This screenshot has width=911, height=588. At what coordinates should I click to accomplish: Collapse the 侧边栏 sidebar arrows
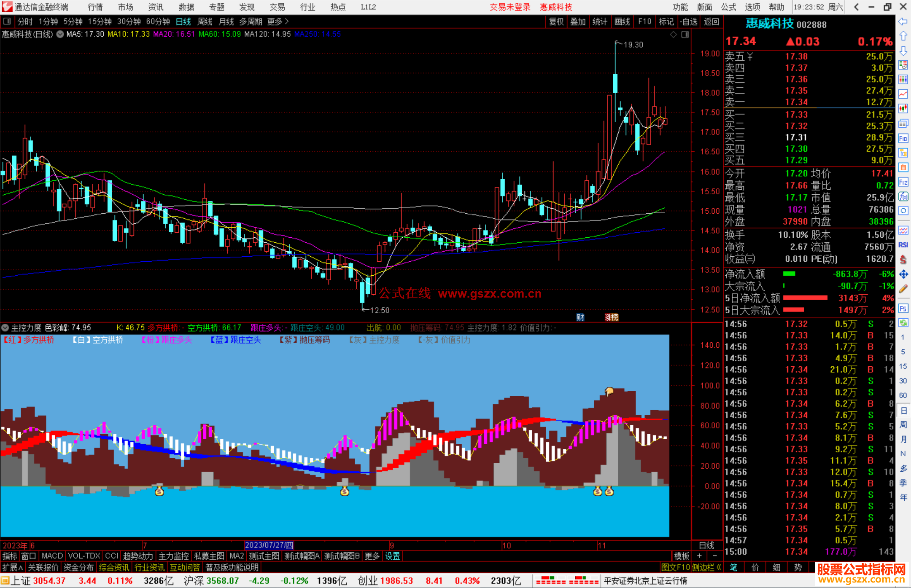(x=719, y=567)
